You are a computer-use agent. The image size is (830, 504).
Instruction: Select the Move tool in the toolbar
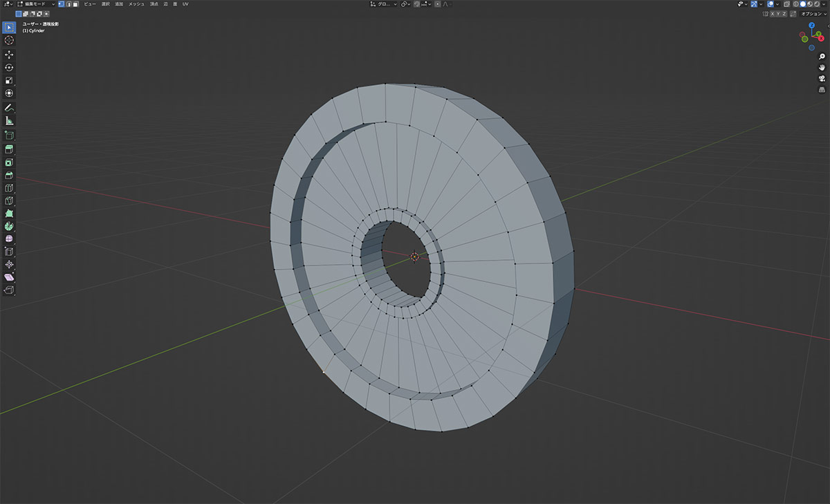[x=9, y=54]
